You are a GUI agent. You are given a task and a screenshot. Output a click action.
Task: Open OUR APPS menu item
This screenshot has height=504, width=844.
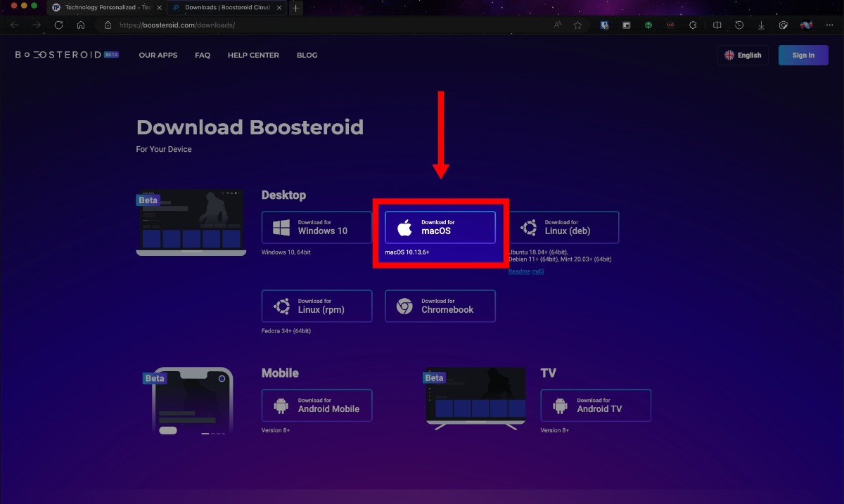click(158, 55)
